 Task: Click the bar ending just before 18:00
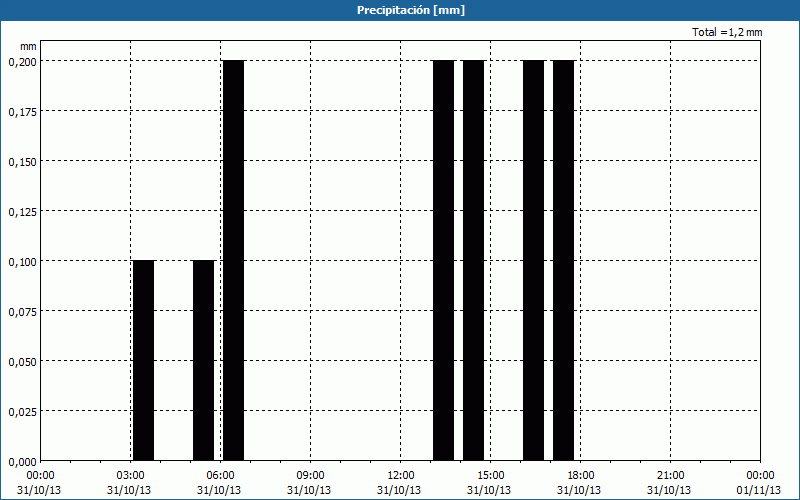tap(564, 260)
